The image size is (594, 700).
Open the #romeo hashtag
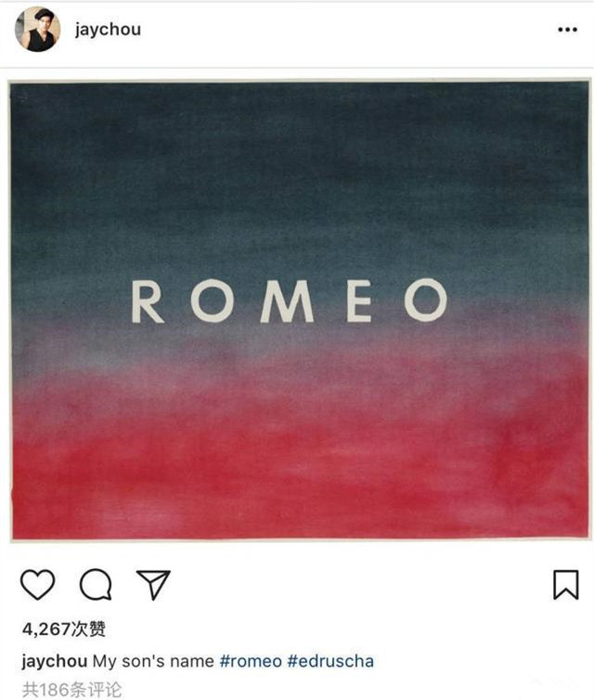(x=251, y=661)
